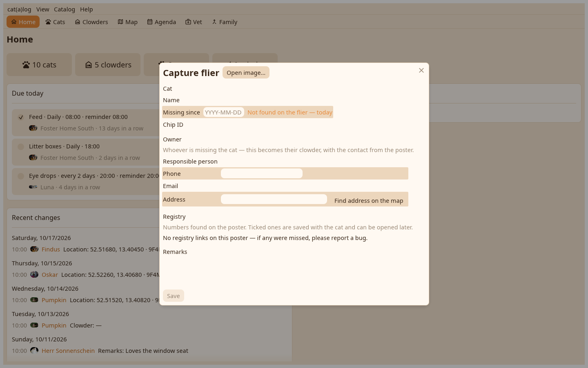
Task: Check off the Eye drops task
Action: [x=21, y=176]
